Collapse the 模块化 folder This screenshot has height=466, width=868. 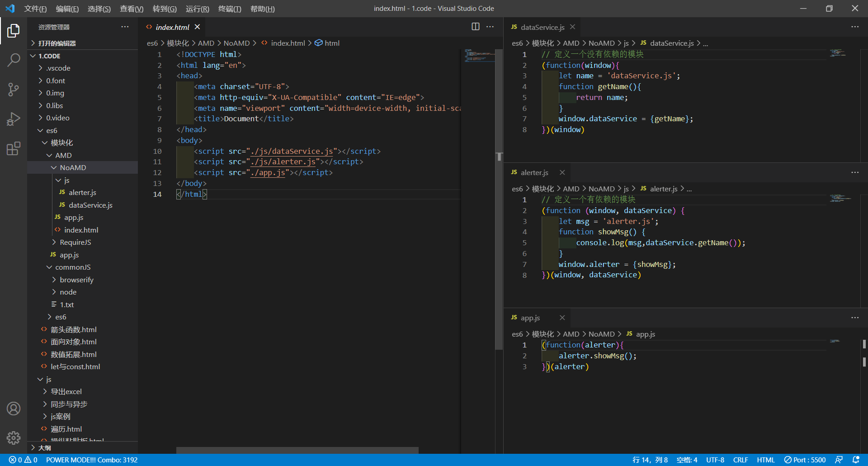[82, 143]
